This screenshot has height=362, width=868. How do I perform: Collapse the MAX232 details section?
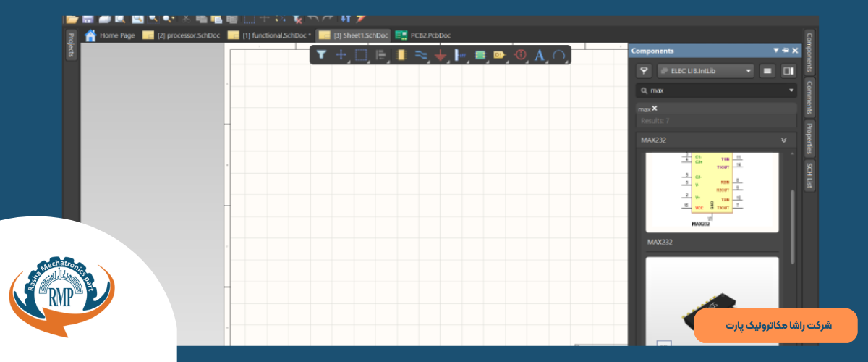[x=783, y=140]
